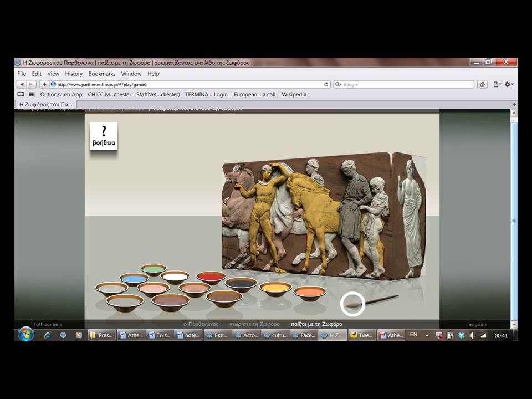This screenshot has width=532, height=399.
Task: Switch to the Twe... taskbar window
Action: click(362, 335)
